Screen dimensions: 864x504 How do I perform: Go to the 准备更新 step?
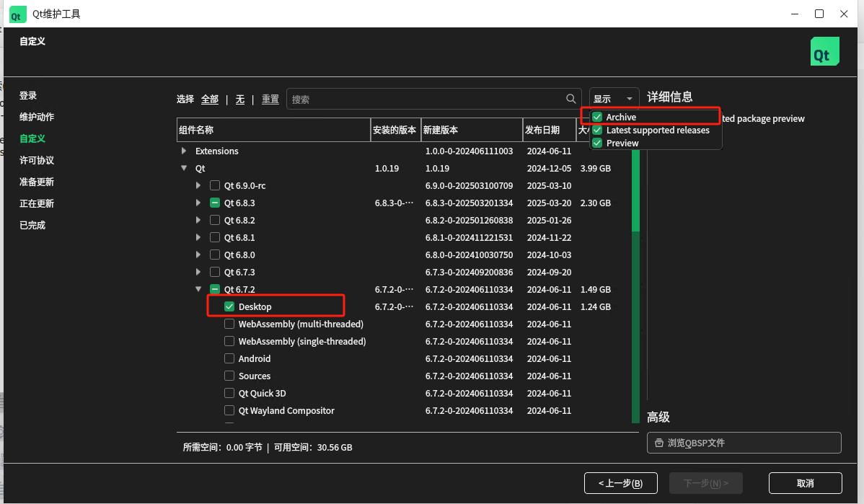tap(37, 182)
